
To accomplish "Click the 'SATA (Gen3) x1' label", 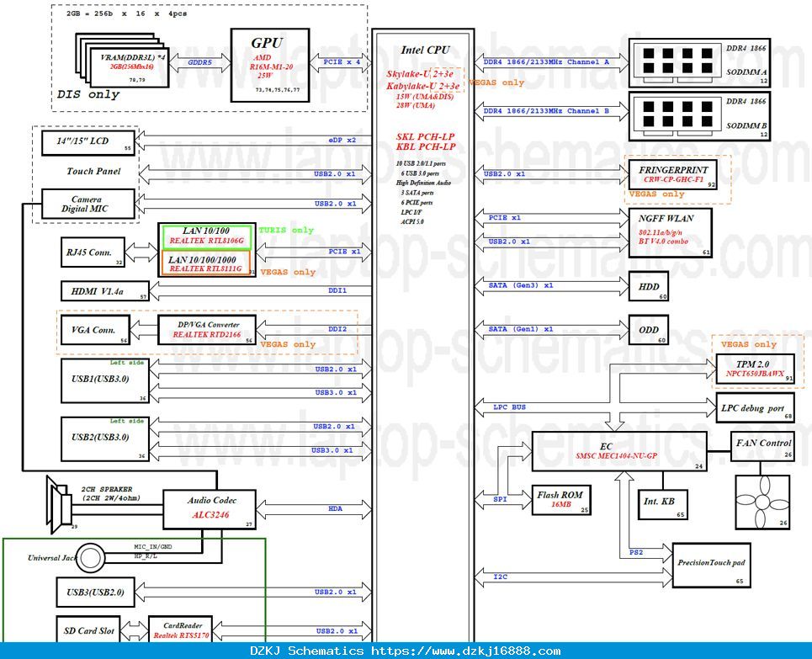I will click(x=521, y=285).
